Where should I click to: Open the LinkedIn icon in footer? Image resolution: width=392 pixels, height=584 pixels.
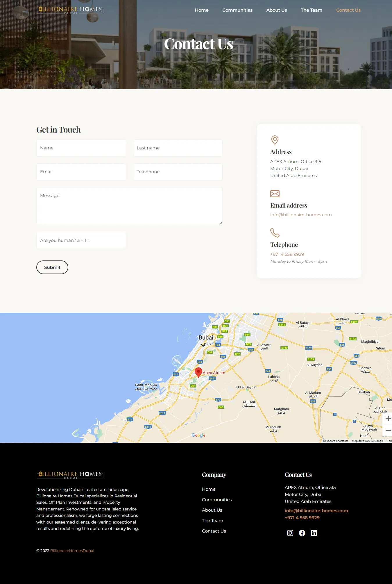click(x=314, y=533)
